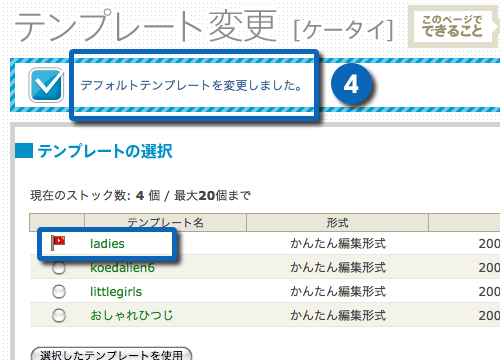
Task: Click the テンプレート変更 page title
Action: pyautogui.click(x=145, y=26)
